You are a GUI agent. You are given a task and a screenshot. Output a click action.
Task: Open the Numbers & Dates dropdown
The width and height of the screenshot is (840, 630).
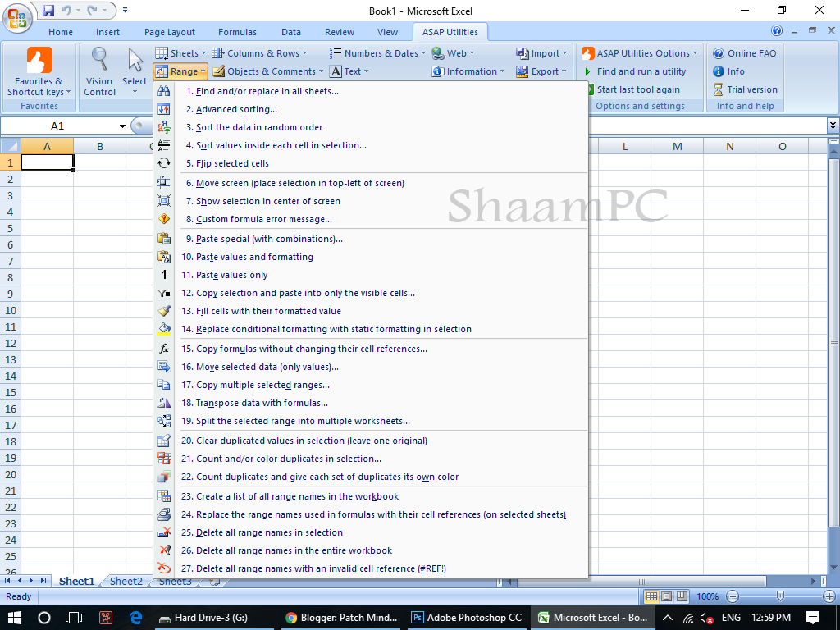pyautogui.click(x=377, y=53)
